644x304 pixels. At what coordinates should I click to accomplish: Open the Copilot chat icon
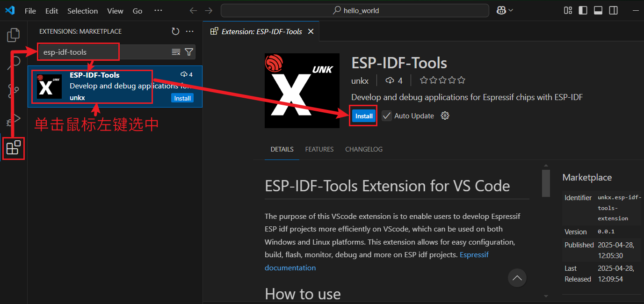(501, 10)
